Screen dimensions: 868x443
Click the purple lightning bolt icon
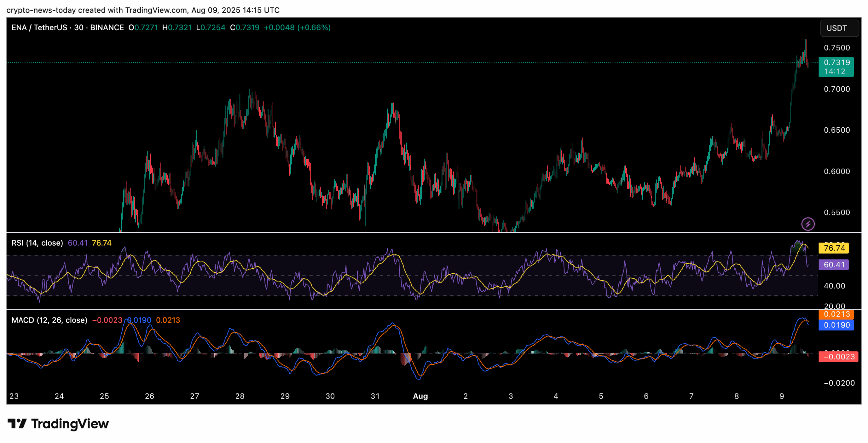click(808, 224)
